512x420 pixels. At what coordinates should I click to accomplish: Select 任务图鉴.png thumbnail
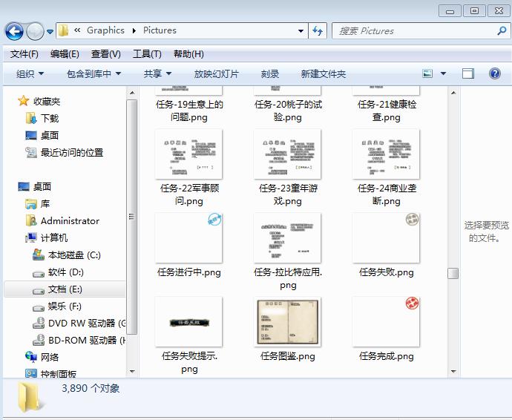click(x=287, y=322)
